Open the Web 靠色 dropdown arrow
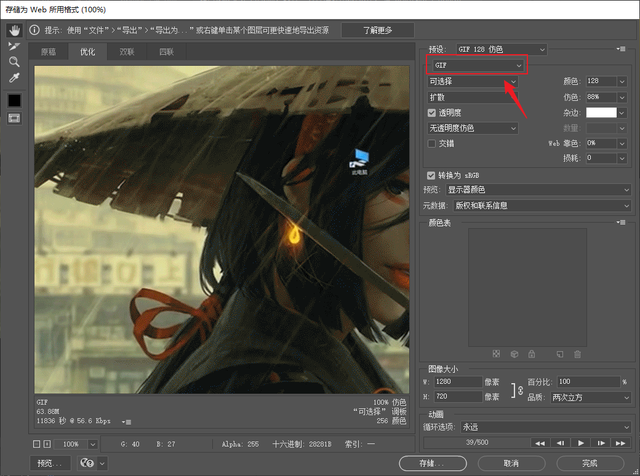 tap(622, 143)
